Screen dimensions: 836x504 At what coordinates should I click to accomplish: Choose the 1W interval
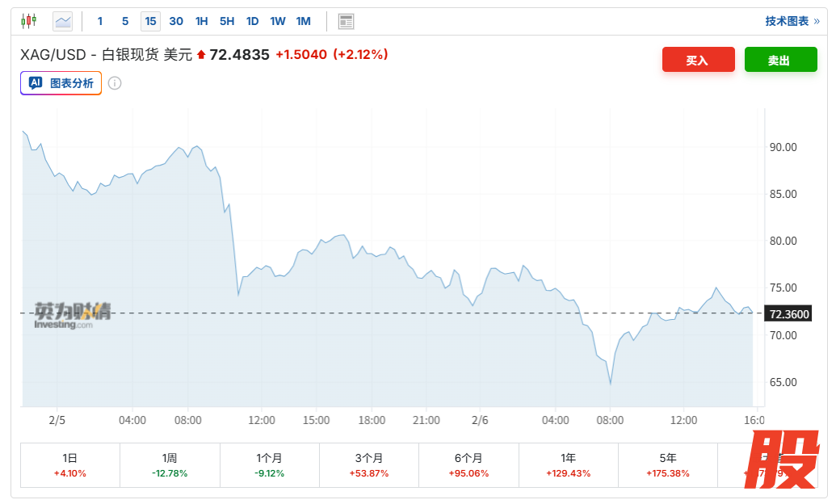(x=278, y=21)
